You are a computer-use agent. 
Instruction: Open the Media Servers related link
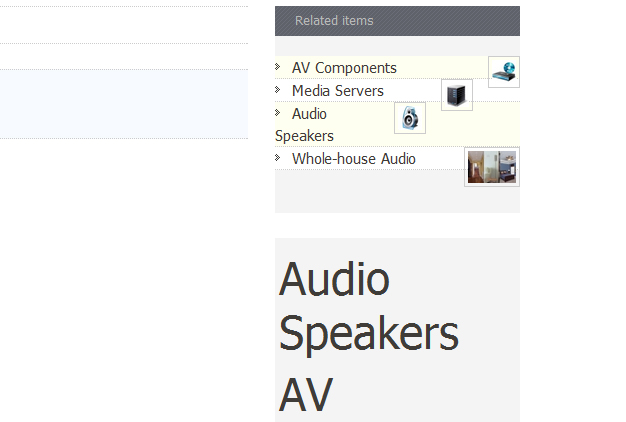click(338, 91)
